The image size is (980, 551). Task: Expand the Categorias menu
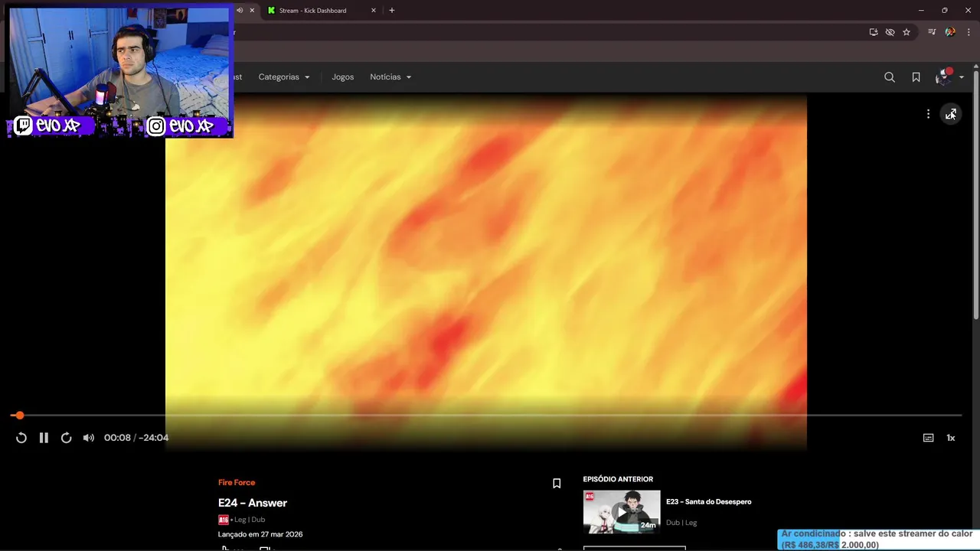[284, 77]
